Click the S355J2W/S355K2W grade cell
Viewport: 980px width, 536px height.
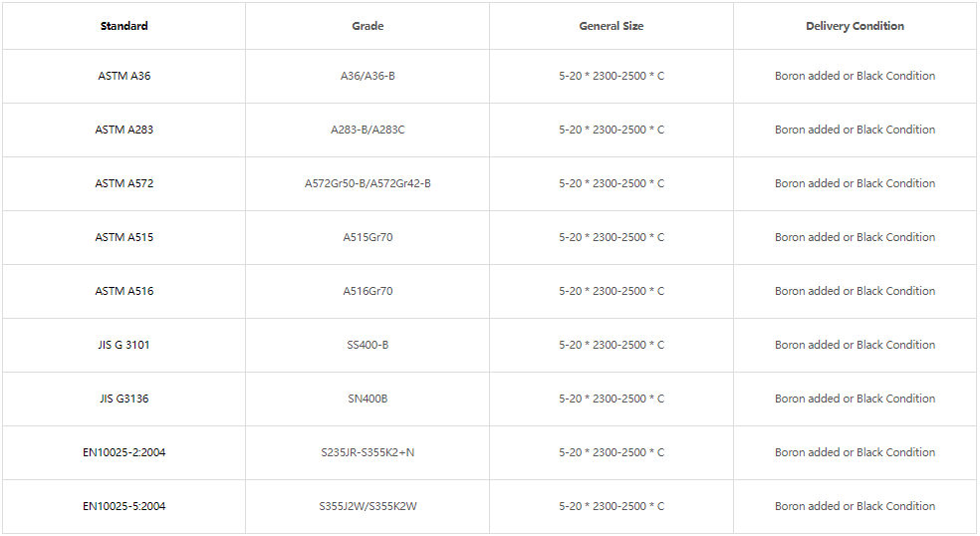click(367, 506)
